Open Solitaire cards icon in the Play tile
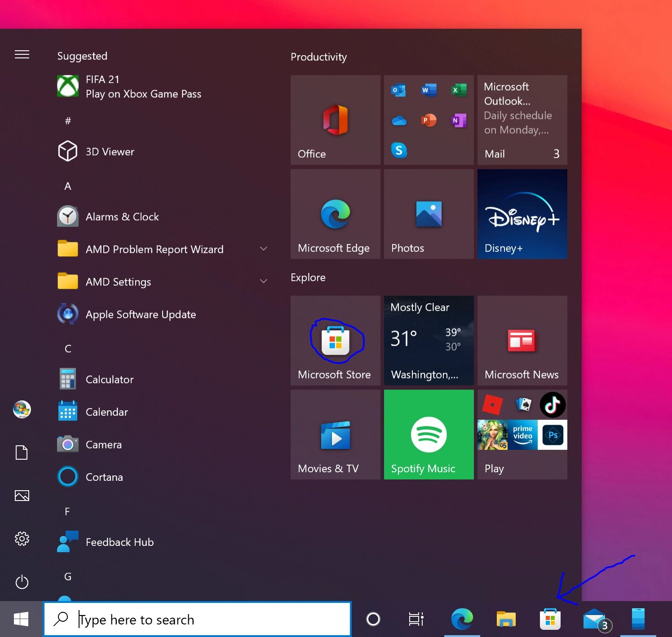Viewport: 672px width, 637px height. (x=523, y=405)
